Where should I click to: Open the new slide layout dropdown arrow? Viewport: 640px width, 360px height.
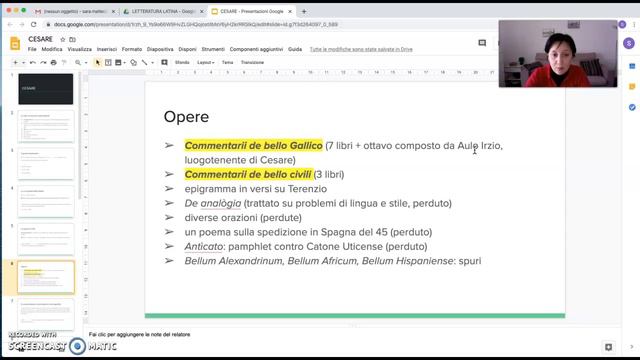[24, 63]
